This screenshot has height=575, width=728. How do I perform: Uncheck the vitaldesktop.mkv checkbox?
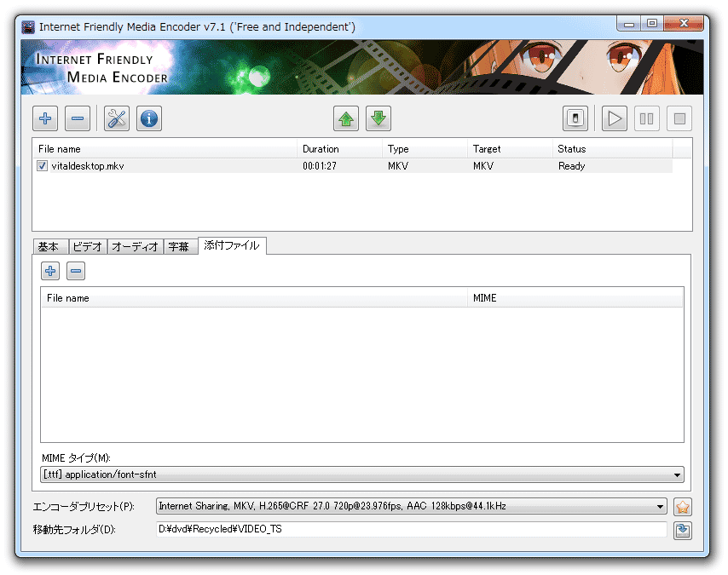click(43, 165)
